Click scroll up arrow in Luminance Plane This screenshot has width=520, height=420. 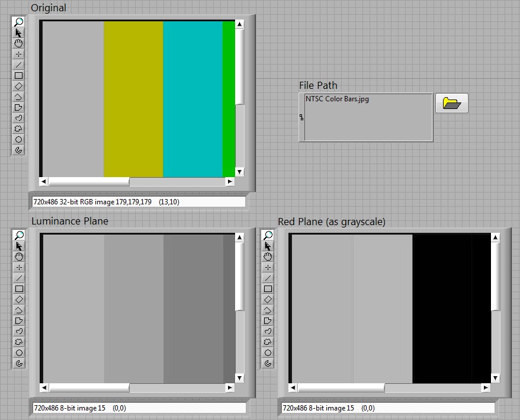240,237
